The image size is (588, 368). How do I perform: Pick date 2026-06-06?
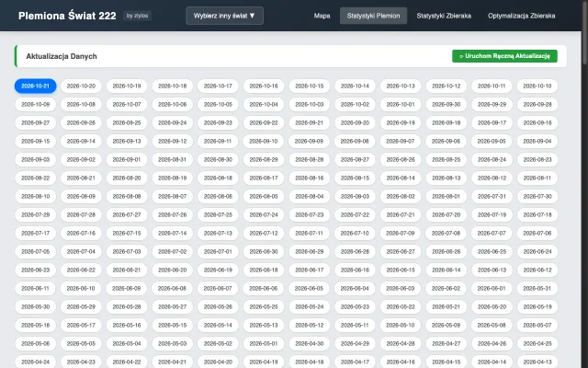[x=264, y=288]
